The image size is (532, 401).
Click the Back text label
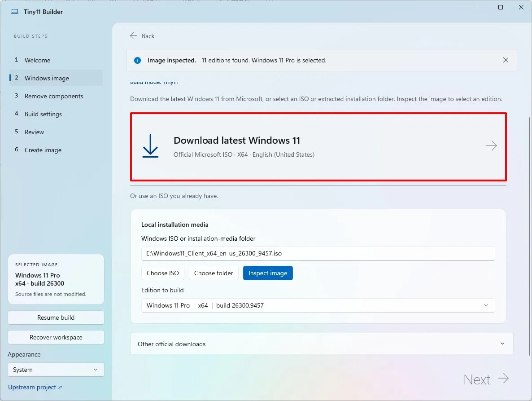(x=148, y=36)
